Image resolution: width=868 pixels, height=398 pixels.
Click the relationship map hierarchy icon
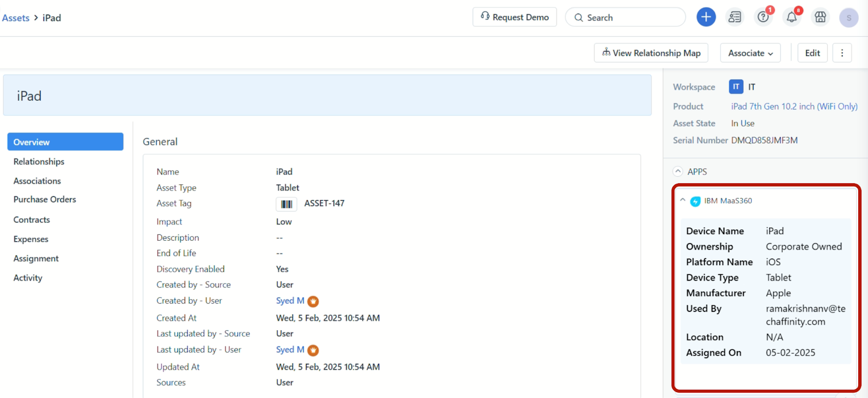[x=606, y=52]
